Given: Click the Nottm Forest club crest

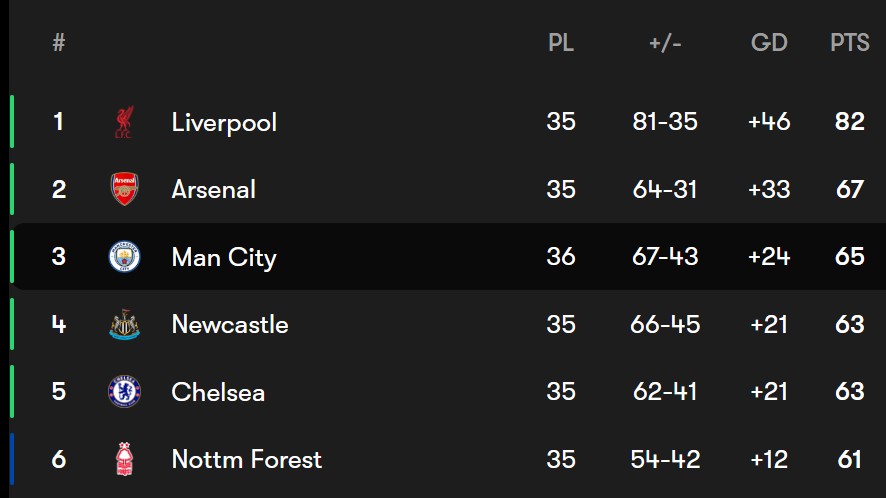Looking at the screenshot, I should (124, 459).
